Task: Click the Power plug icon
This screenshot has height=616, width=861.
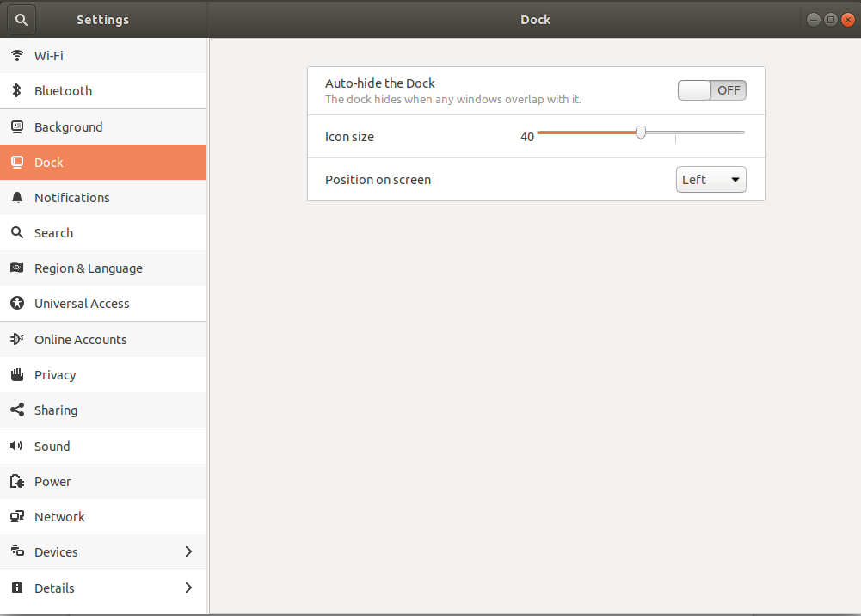Action: click(x=17, y=482)
